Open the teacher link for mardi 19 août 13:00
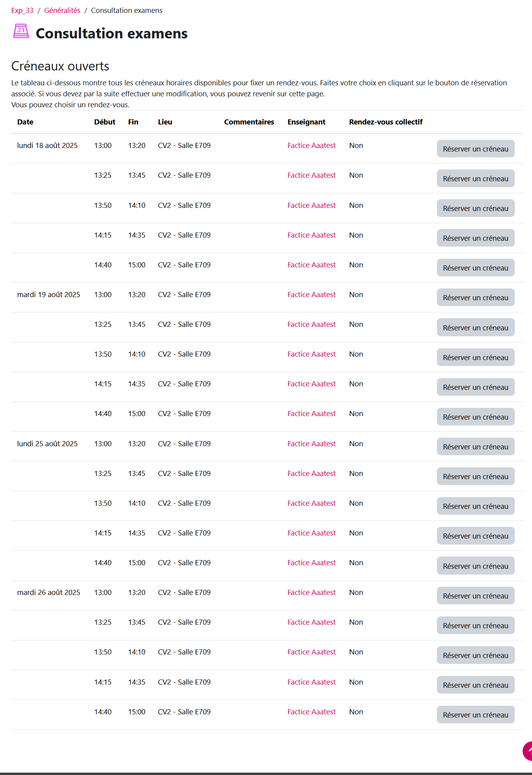Image resolution: width=532 pixels, height=775 pixels. coord(311,295)
